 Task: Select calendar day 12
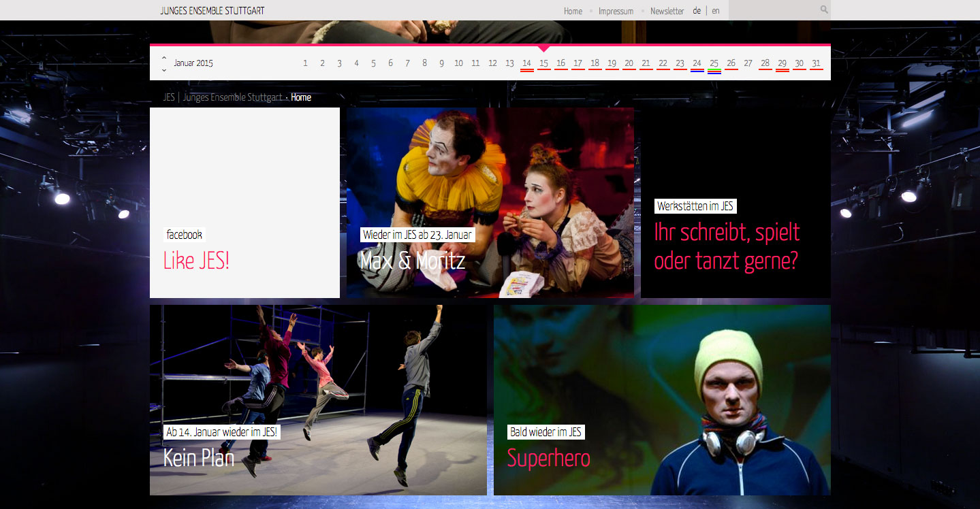pos(492,63)
